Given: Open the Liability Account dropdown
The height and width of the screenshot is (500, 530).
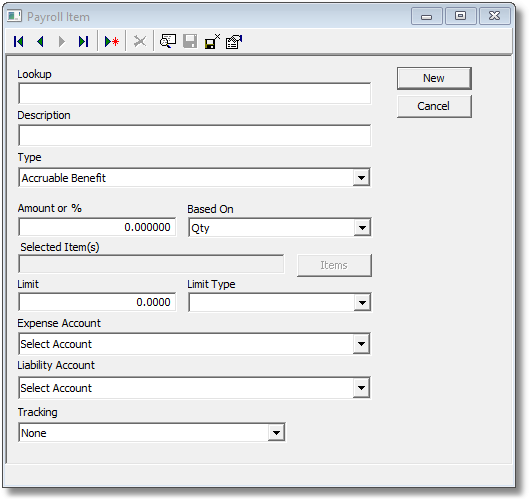Looking at the screenshot, I should point(361,388).
